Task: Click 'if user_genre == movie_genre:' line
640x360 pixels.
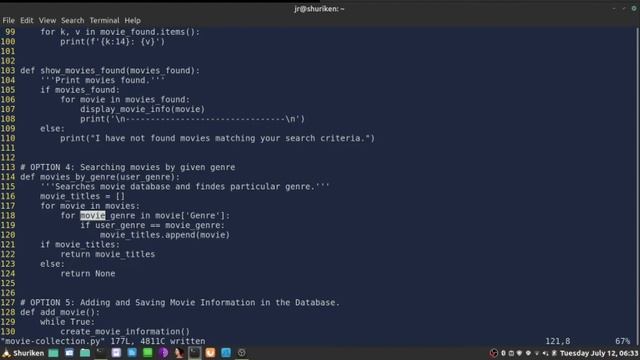Action: click(x=152, y=225)
